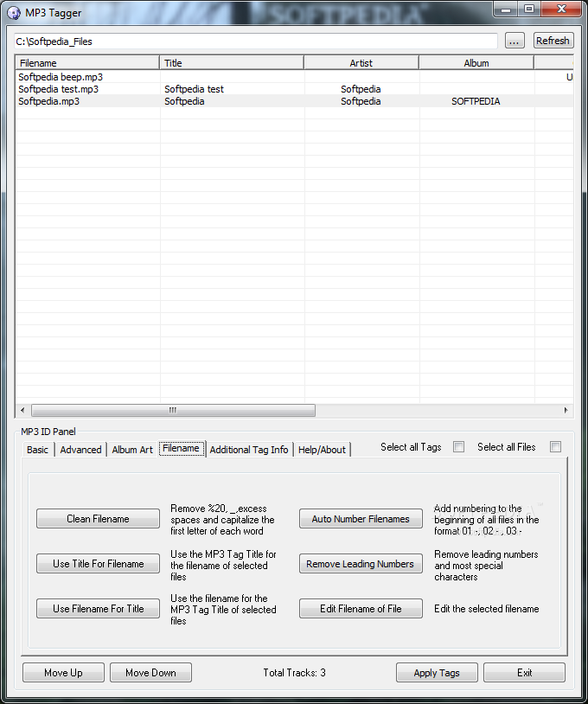588x704 pixels.
Task: Click the folder path input field
Action: [256, 42]
